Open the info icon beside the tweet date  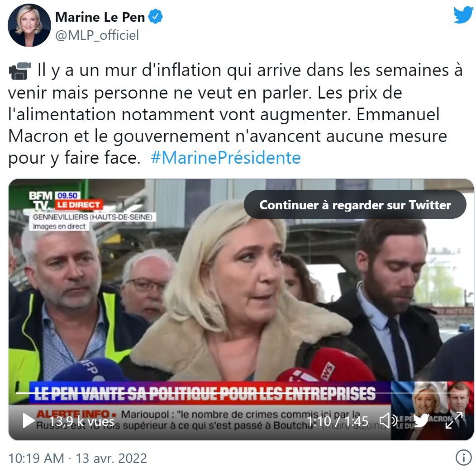(x=462, y=457)
